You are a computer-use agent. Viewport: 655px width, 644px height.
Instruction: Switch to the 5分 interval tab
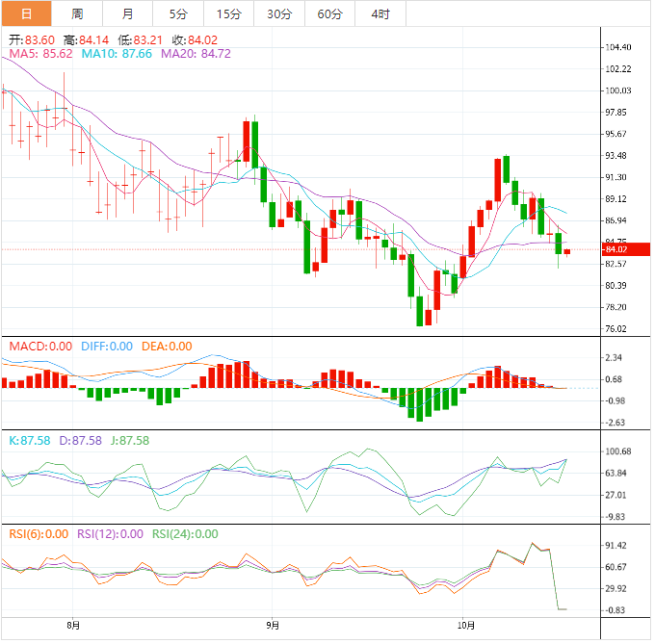point(178,13)
